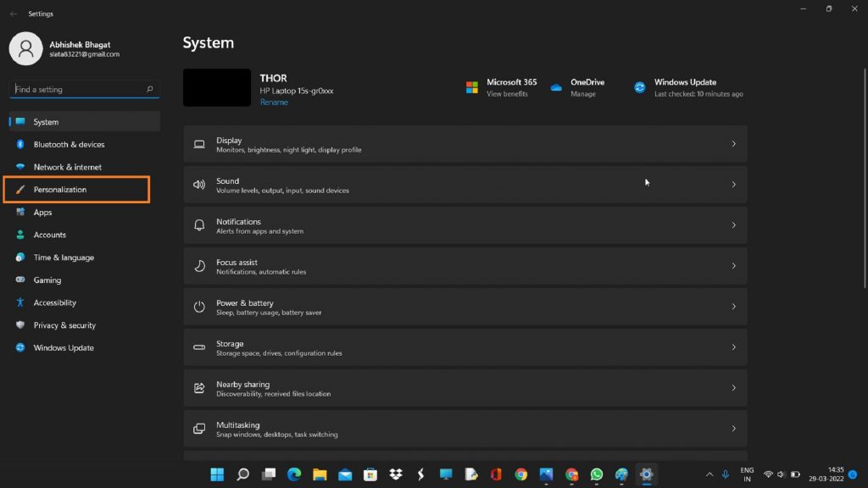Open WhatsApp from the taskbar
Image resolution: width=868 pixels, height=488 pixels.
tap(597, 474)
